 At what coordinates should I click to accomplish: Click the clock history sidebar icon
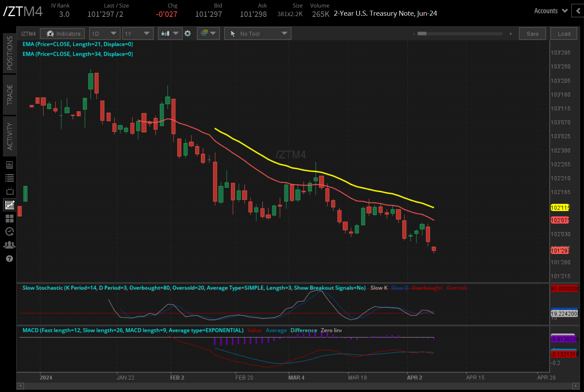coord(10,231)
